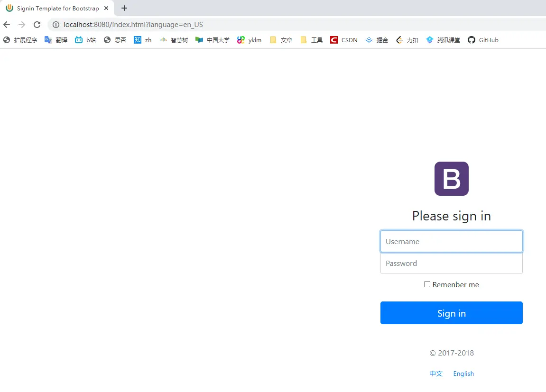This screenshot has width=546, height=392.
Task: Focus the Password input field
Action: coord(451,263)
